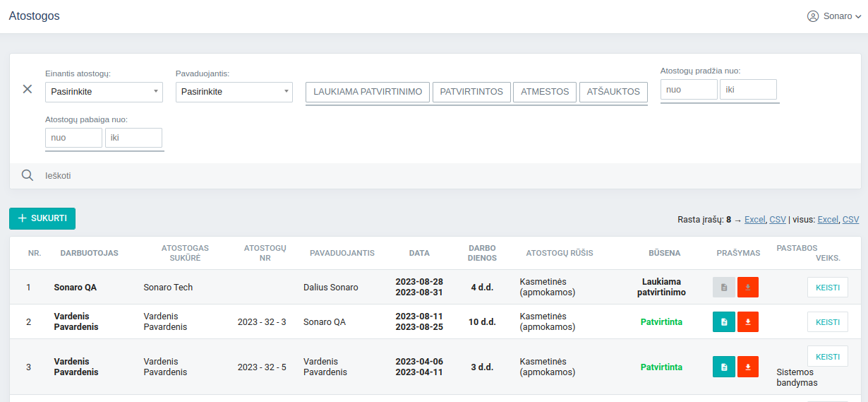Click the red download icon in row 2
This screenshot has width=868, height=402.
748,322
